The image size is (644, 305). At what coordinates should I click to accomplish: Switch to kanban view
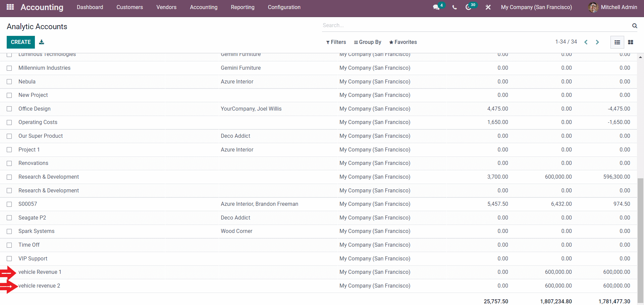point(631,42)
